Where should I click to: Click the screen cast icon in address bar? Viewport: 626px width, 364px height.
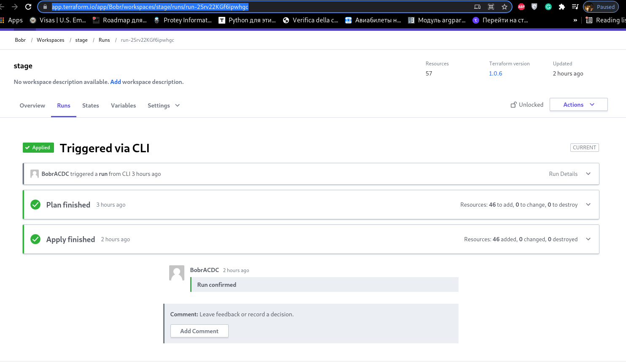(478, 7)
